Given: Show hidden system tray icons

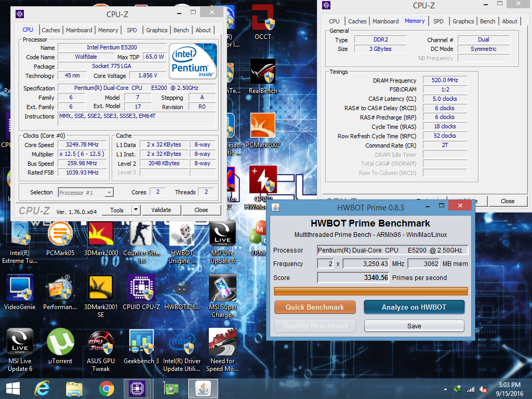Looking at the screenshot, I should tap(445, 390).
